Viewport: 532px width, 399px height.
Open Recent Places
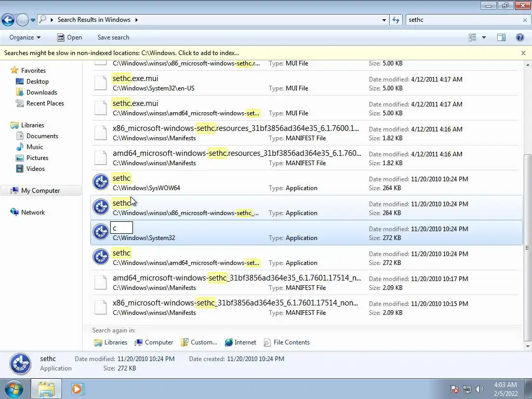click(x=45, y=103)
